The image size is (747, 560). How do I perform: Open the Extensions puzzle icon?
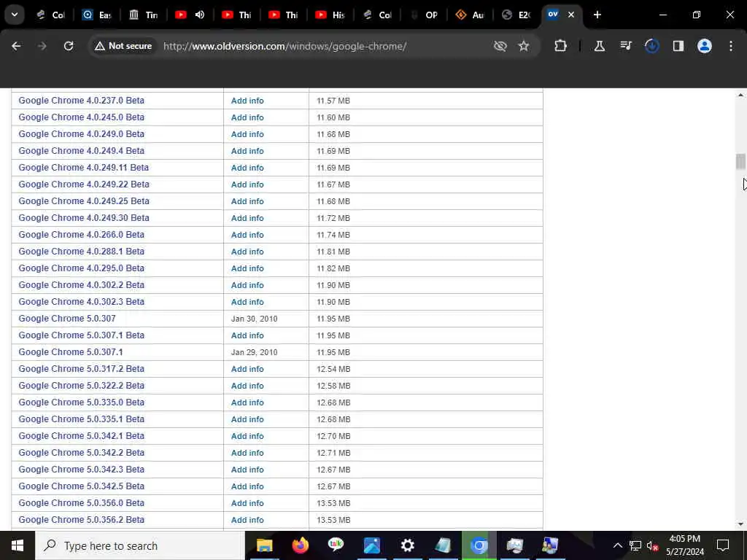pos(561,46)
